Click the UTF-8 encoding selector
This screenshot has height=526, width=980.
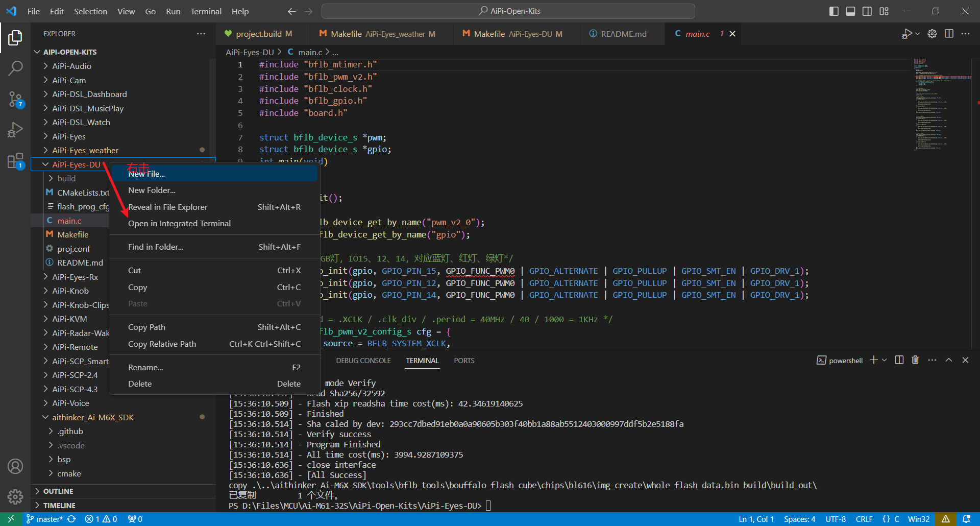pos(836,519)
